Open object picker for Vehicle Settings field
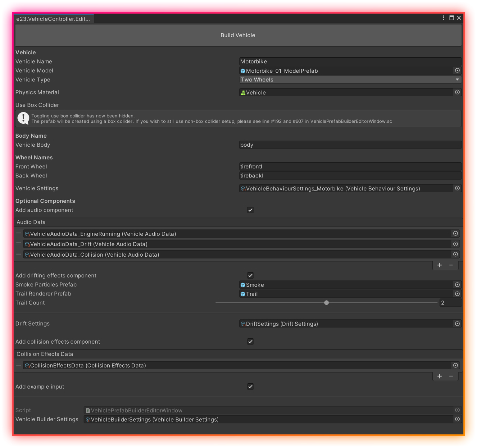The image size is (477, 448). (x=457, y=188)
